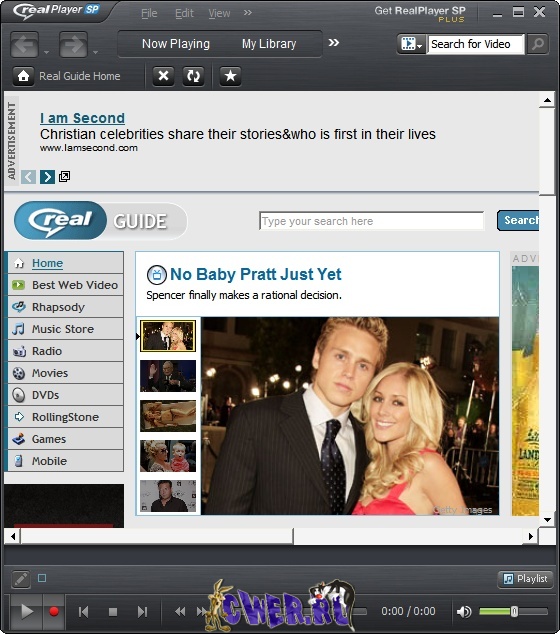Open the Playlist panel
Screen dimensions: 560x634
point(525,579)
